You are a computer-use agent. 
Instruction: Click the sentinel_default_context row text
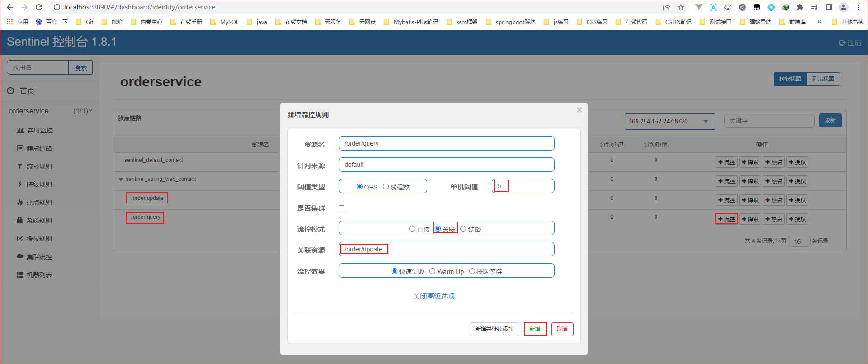coord(154,160)
